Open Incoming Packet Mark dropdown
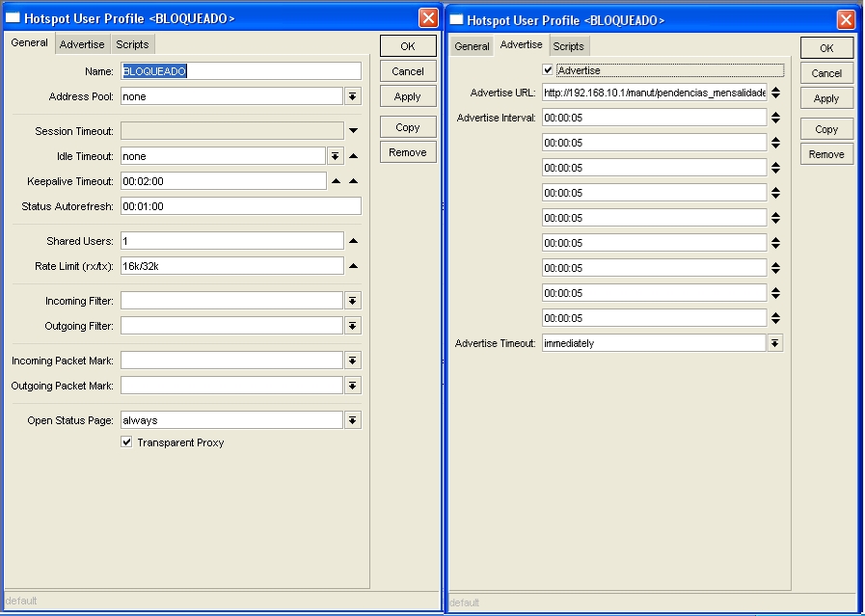This screenshot has height=616, width=865. 353,361
